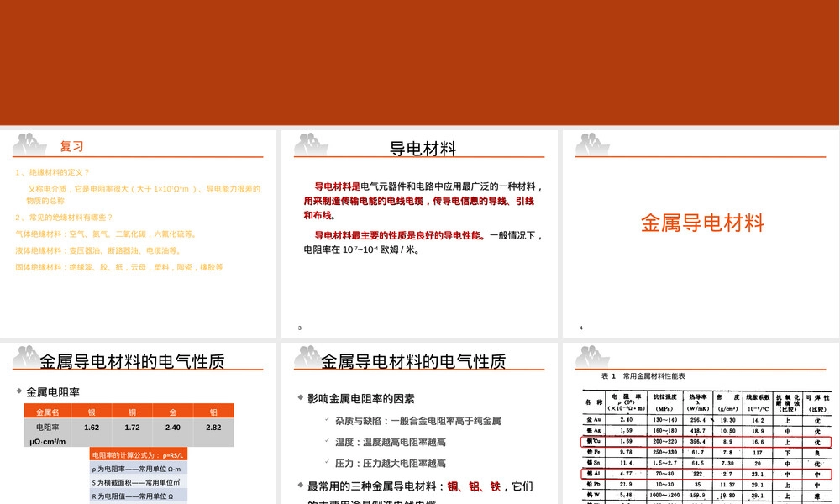The height and width of the screenshot is (504, 840).
Task: Click the '金属电阻率' bullet heading
Action: 52,392
